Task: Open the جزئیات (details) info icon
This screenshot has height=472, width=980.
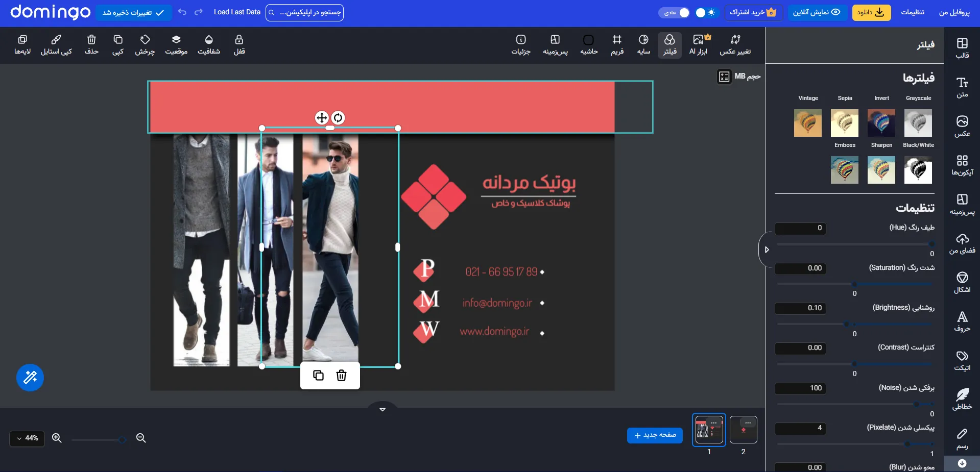Action: 521,45
